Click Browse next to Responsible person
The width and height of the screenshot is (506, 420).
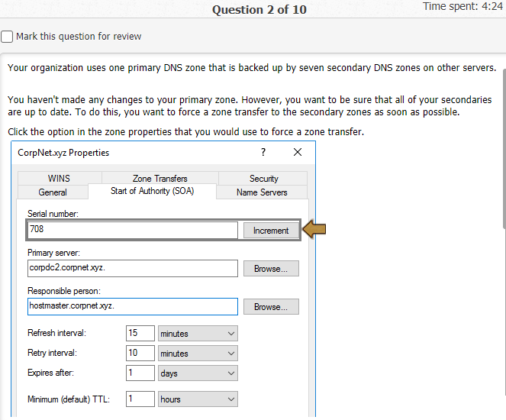coord(271,307)
